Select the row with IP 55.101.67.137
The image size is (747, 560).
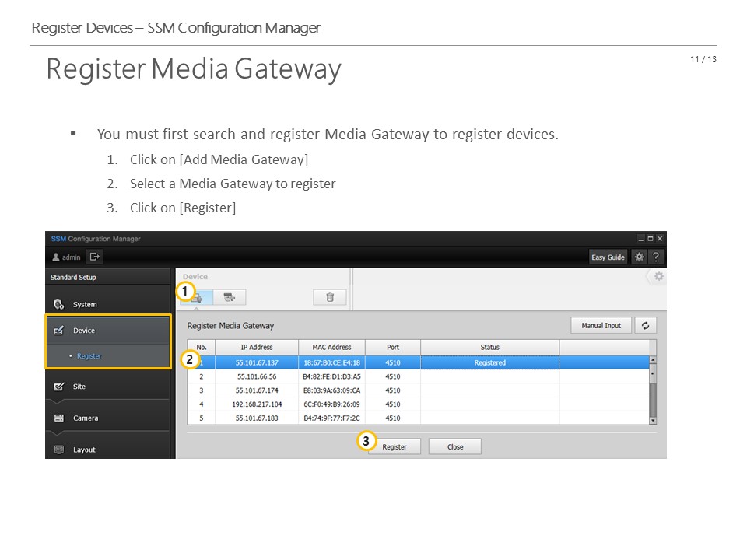pos(419,363)
